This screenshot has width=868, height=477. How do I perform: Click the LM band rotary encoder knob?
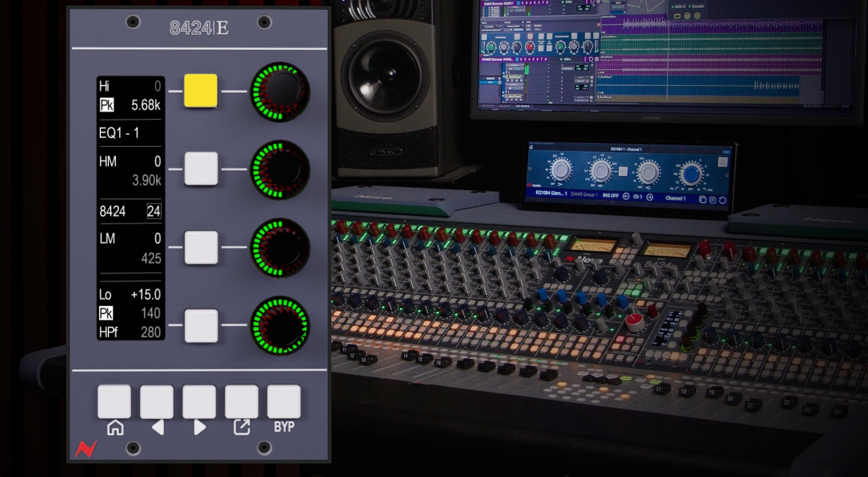coord(280,247)
